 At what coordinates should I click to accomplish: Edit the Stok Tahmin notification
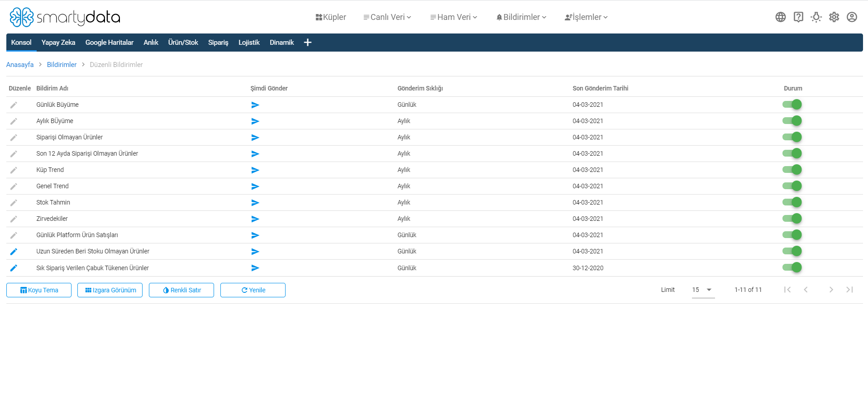pos(14,203)
